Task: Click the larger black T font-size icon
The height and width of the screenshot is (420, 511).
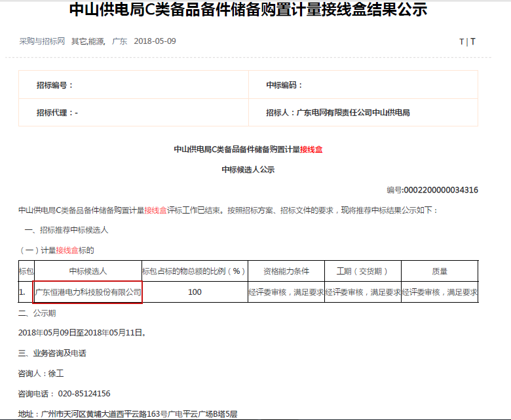Action: [x=473, y=42]
